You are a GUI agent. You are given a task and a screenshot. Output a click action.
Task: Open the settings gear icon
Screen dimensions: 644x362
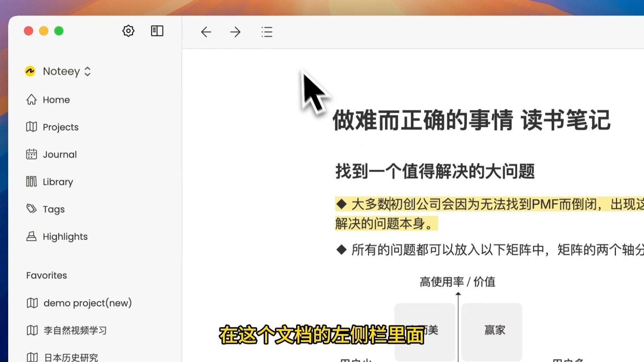(128, 31)
